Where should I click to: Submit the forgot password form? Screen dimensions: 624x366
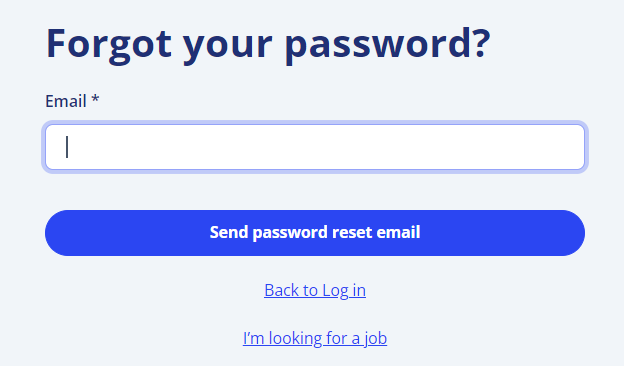click(x=315, y=233)
